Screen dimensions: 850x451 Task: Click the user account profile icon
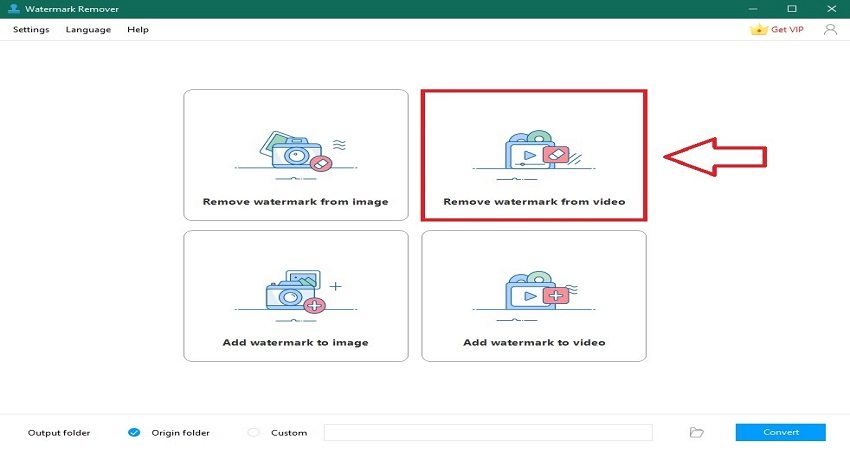tap(829, 30)
